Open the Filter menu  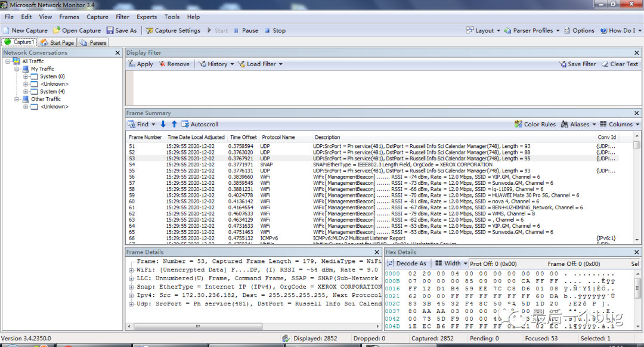click(x=122, y=17)
